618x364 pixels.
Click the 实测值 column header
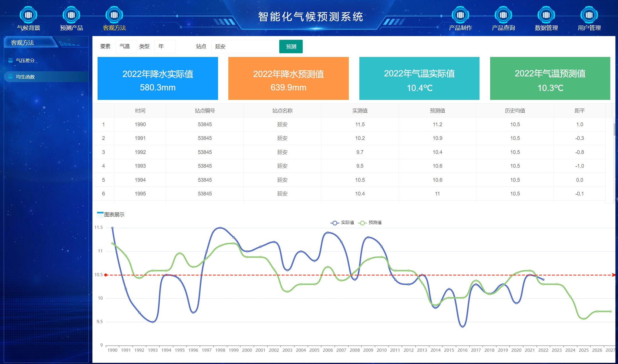(x=360, y=111)
